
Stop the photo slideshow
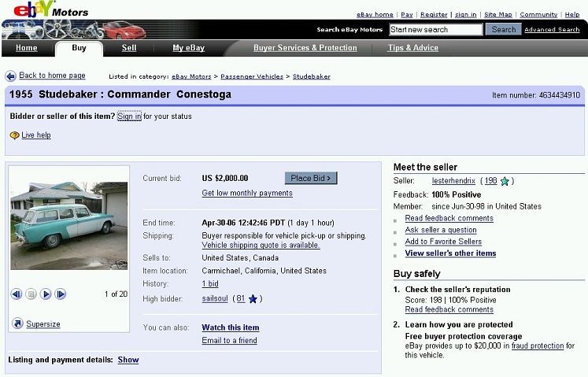point(31,294)
